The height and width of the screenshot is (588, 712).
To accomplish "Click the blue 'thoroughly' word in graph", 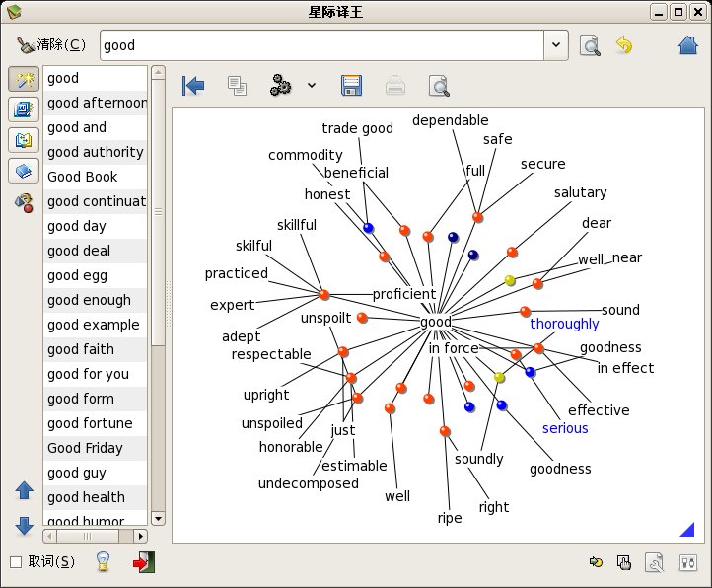I will [564, 324].
